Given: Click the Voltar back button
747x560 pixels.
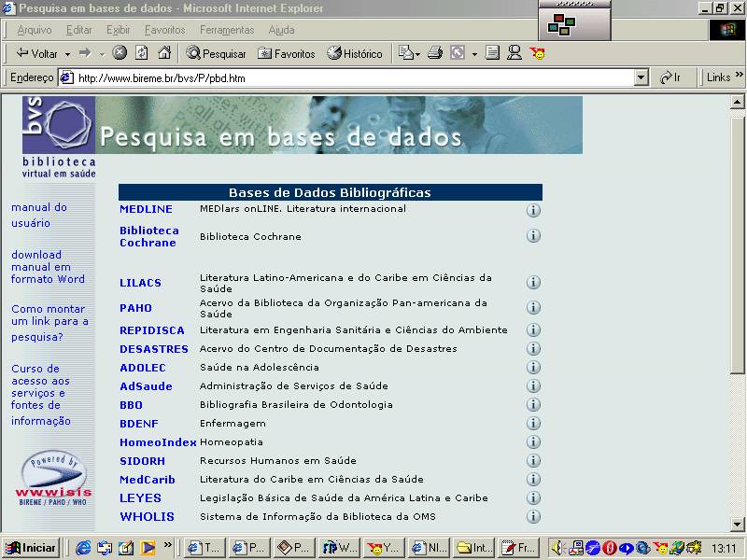Looking at the screenshot, I should 36,53.
